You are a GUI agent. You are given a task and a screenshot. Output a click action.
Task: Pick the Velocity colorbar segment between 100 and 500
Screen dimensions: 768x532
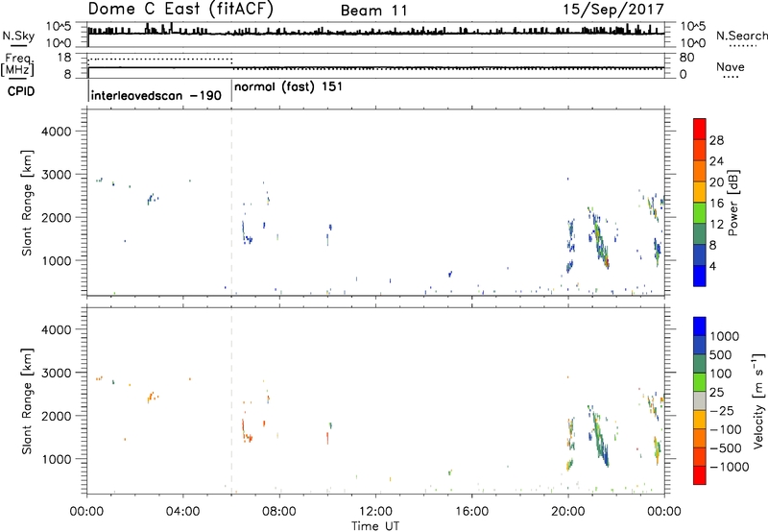(x=700, y=364)
